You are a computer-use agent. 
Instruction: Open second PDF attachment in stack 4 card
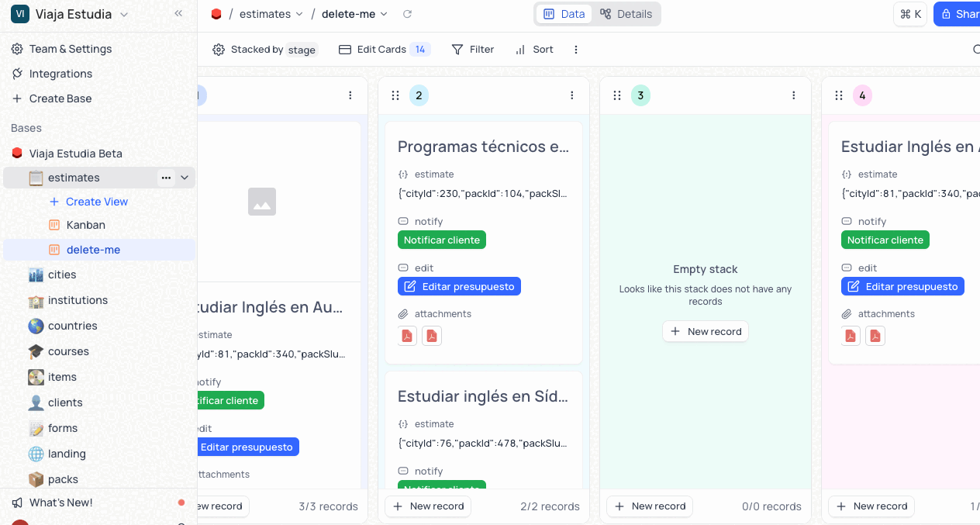tap(875, 336)
